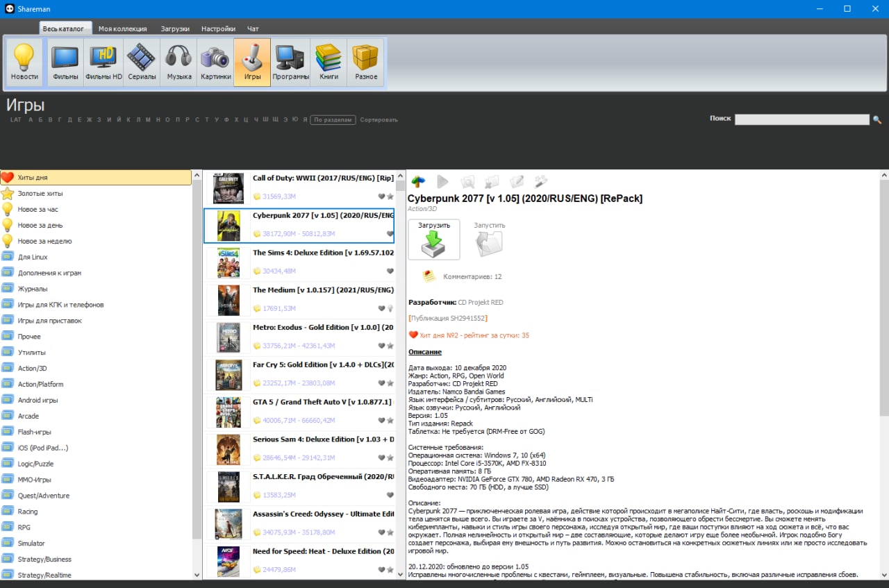Click the green-blue signpost icon above Cyberpunk title
889x588 pixels.
pos(418,182)
